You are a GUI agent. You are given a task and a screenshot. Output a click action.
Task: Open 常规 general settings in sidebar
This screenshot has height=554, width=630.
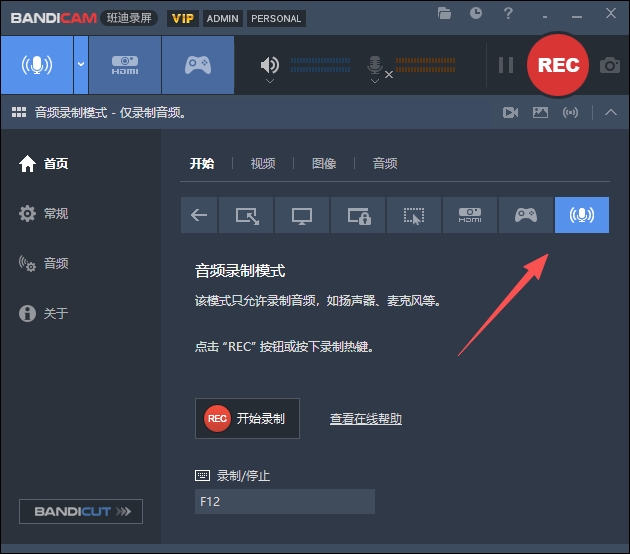[43, 213]
